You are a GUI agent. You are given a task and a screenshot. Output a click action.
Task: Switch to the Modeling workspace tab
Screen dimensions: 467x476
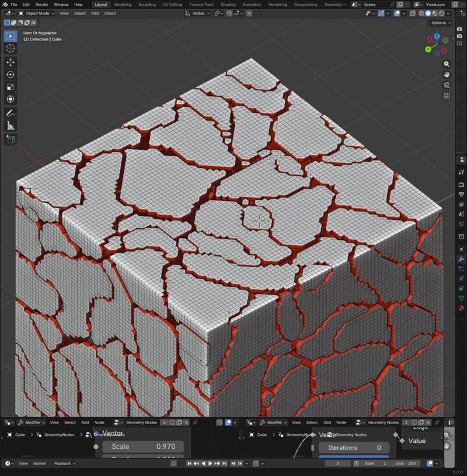(x=123, y=5)
